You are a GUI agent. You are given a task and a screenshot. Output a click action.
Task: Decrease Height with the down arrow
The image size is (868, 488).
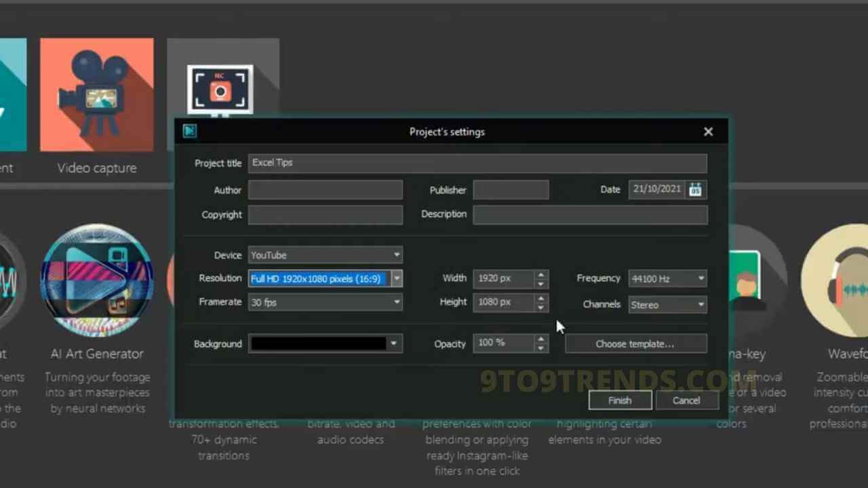click(x=540, y=307)
